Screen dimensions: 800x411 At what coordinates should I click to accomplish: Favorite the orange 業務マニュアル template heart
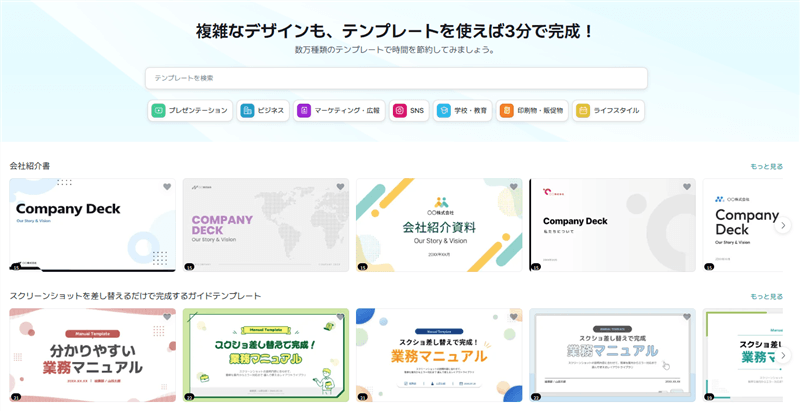[x=514, y=317]
